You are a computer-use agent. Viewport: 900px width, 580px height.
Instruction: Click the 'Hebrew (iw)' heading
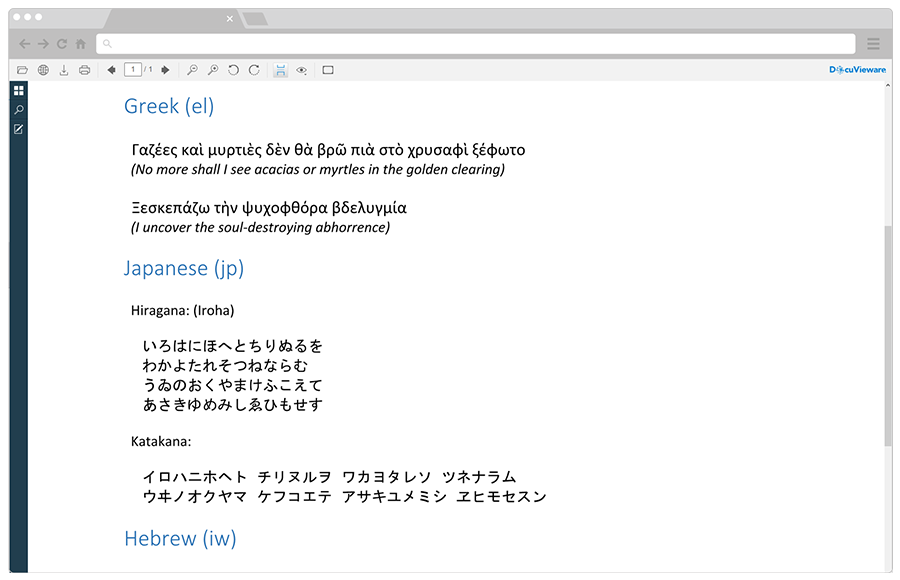(180, 539)
